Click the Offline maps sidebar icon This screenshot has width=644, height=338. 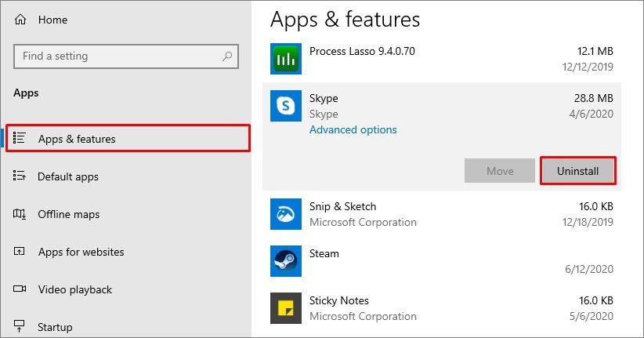[x=20, y=214]
